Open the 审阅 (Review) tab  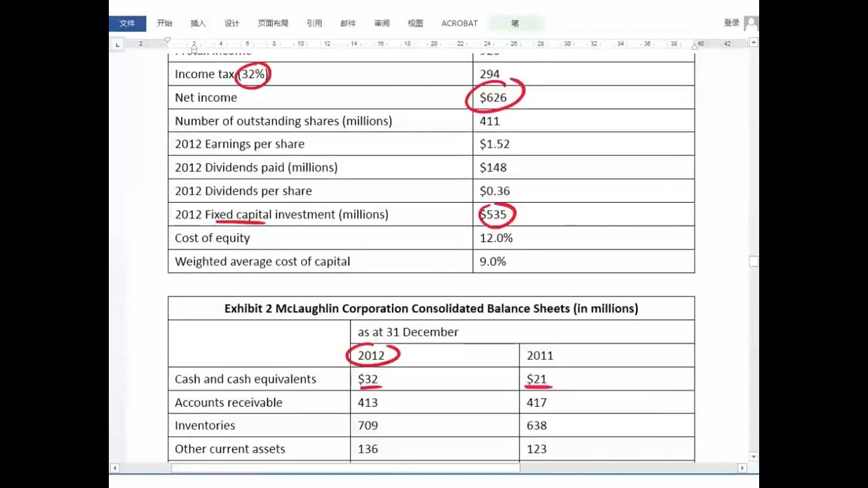tap(382, 23)
